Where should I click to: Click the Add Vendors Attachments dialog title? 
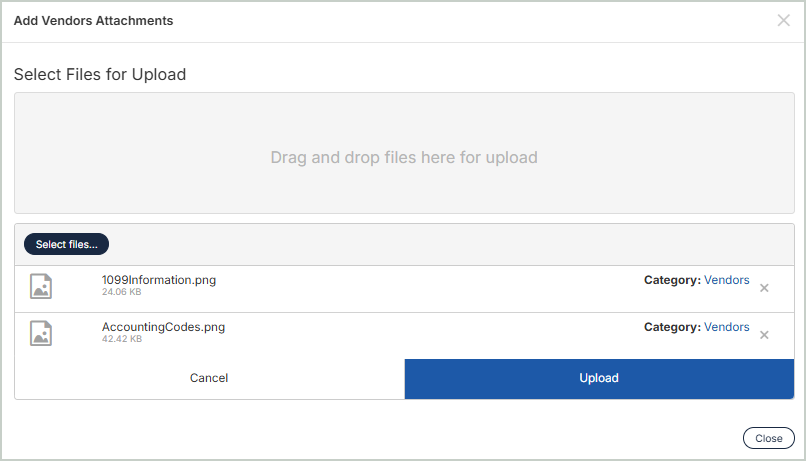(x=93, y=21)
